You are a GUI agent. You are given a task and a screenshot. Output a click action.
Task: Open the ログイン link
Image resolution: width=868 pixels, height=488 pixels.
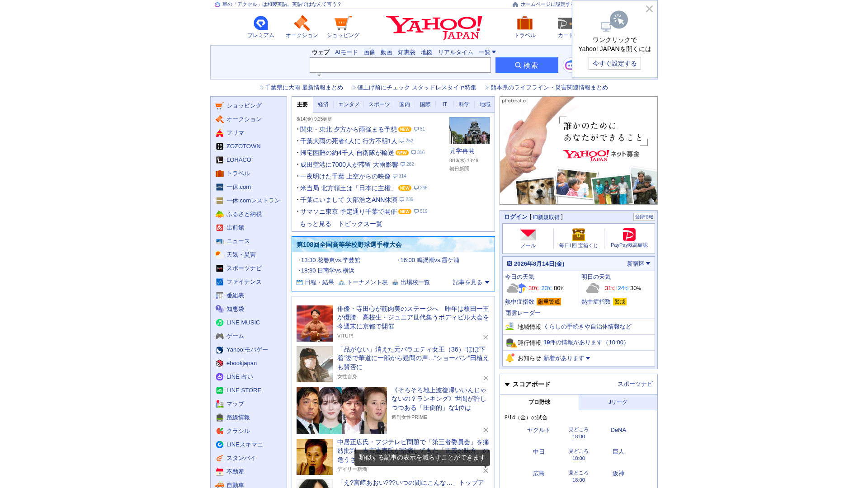516,217
